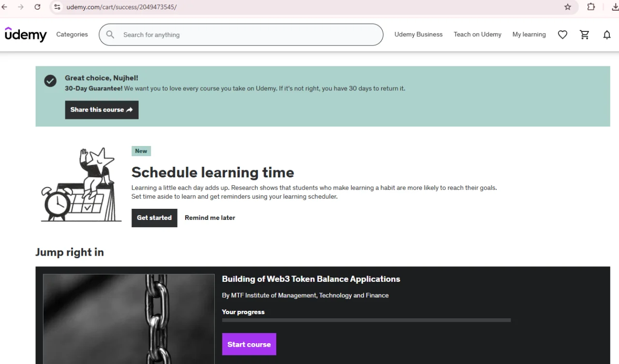Click Get started for learning scheduler
The image size is (619, 364).
pos(154,218)
